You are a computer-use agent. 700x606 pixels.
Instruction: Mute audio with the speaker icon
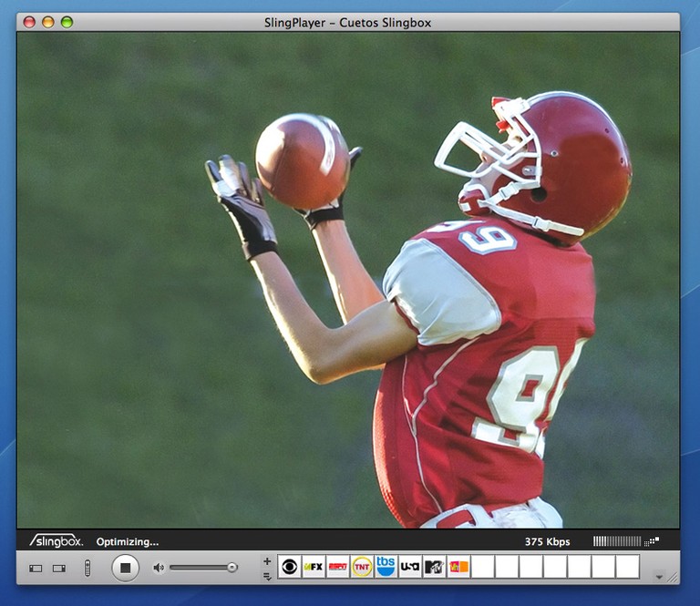(158, 568)
